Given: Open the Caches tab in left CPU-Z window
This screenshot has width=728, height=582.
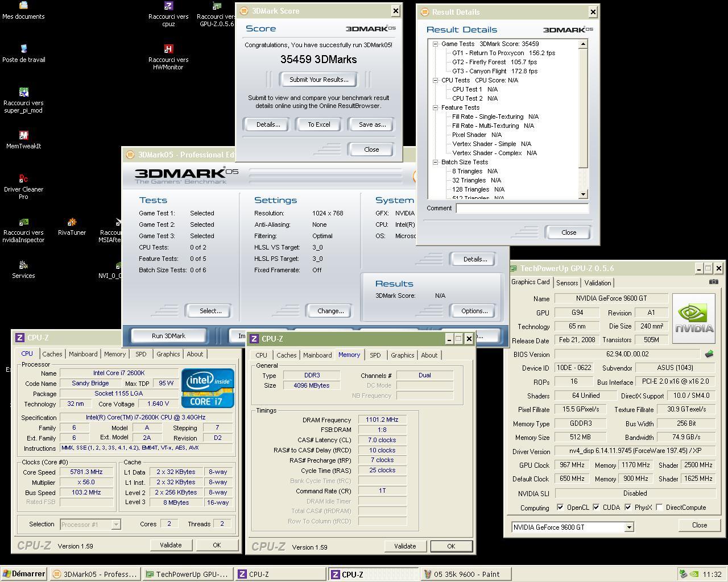Looking at the screenshot, I should pos(52,354).
